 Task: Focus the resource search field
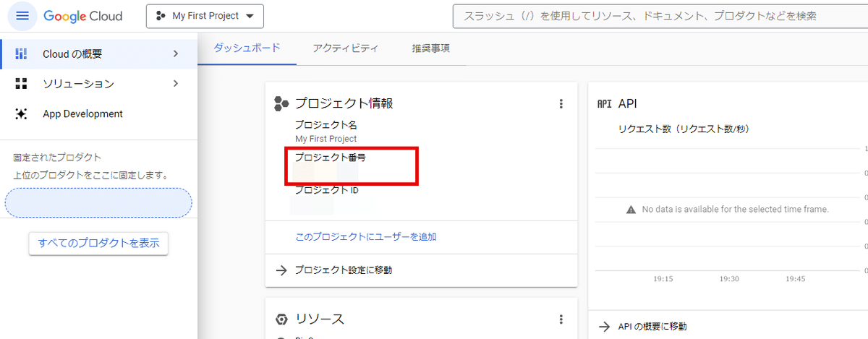pyautogui.click(x=660, y=16)
